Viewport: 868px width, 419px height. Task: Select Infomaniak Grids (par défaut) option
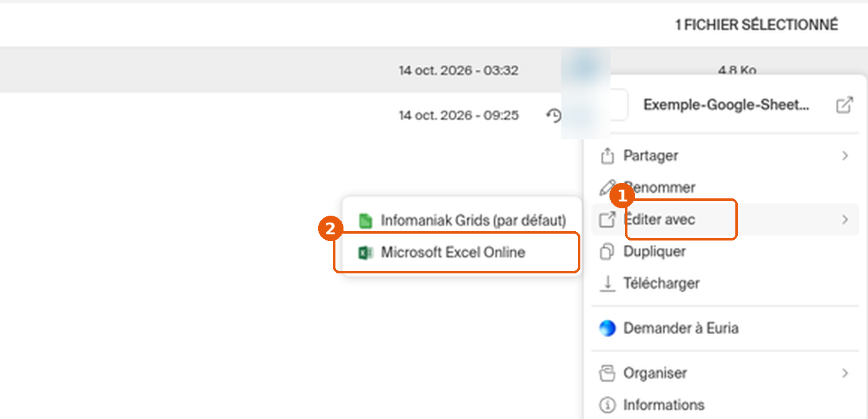(x=462, y=220)
